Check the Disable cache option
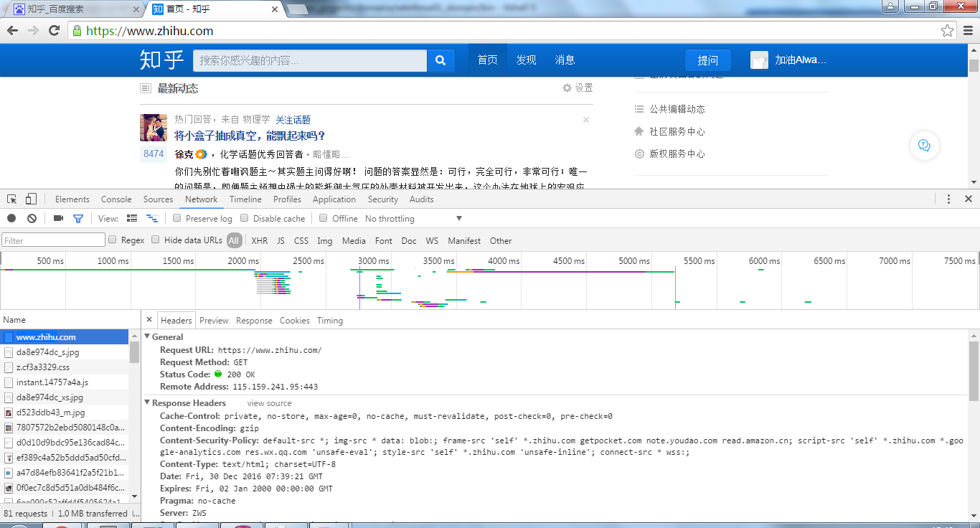Screen dimensions: 980x528 [x=244, y=218]
